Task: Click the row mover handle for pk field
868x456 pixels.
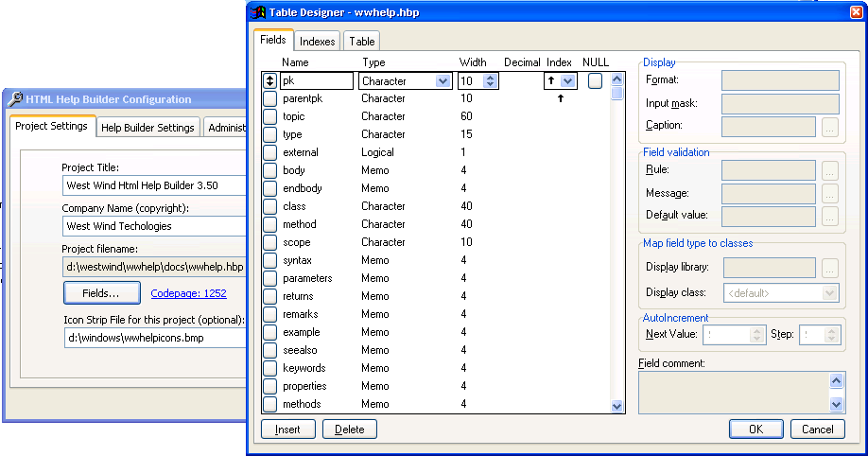Action: coord(269,81)
